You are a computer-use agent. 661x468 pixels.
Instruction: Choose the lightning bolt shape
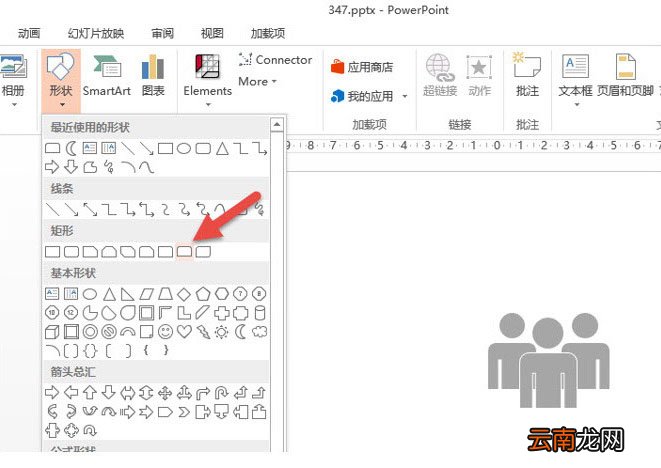tap(203, 332)
